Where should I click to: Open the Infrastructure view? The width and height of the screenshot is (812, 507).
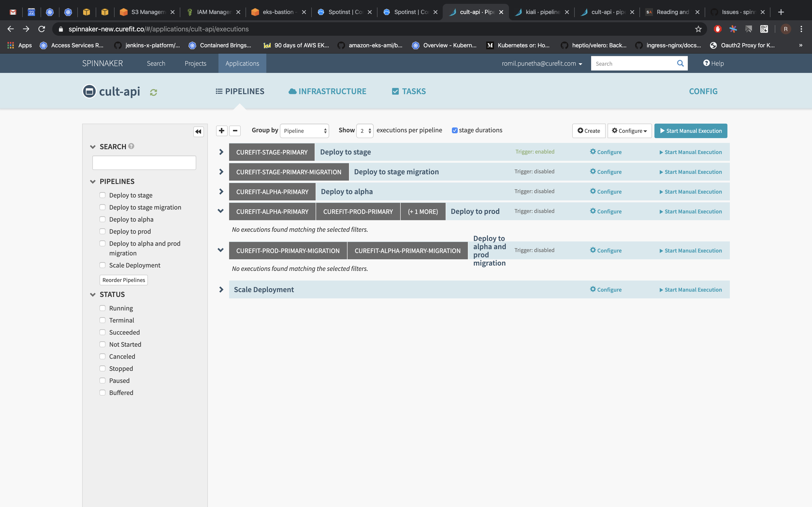point(327,91)
